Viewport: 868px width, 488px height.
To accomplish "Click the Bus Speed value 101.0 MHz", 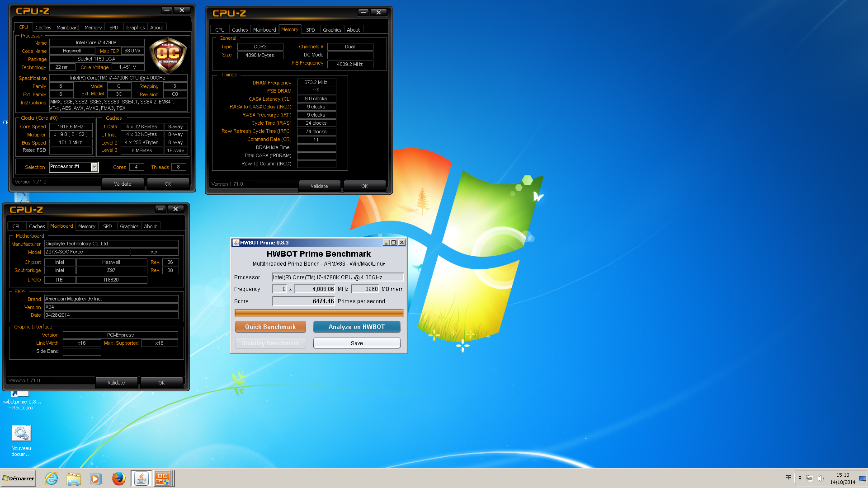I will pos(71,143).
